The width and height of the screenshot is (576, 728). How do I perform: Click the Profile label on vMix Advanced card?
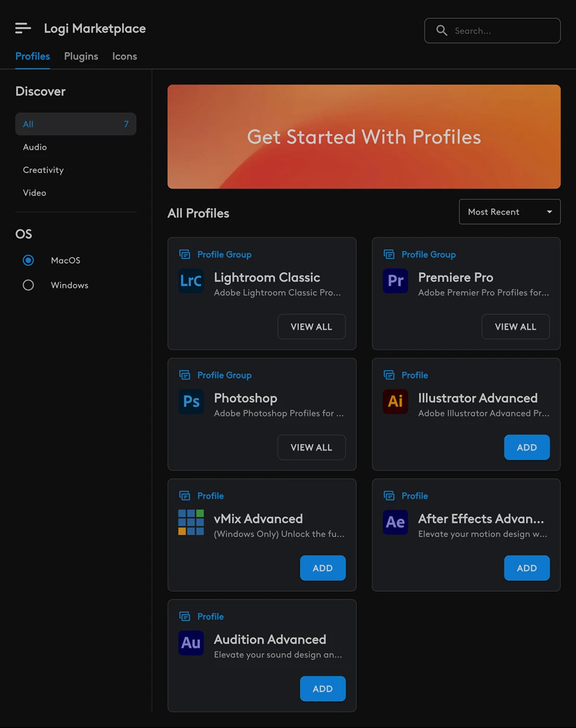[x=210, y=496]
